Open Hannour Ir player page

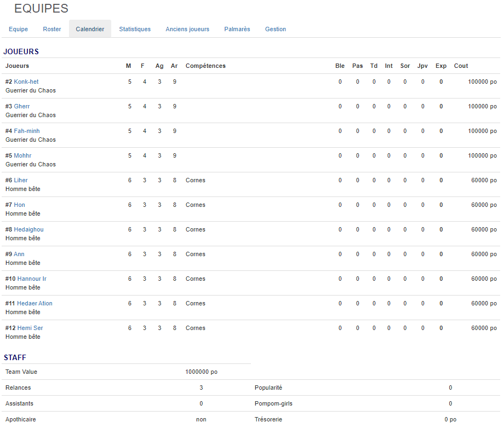pos(32,279)
